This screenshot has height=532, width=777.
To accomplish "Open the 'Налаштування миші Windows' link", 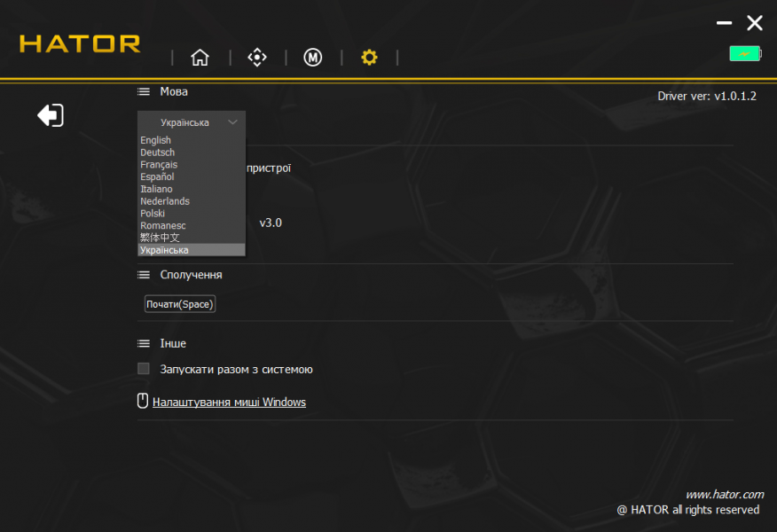I will pyautogui.click(x=229, y=403).
